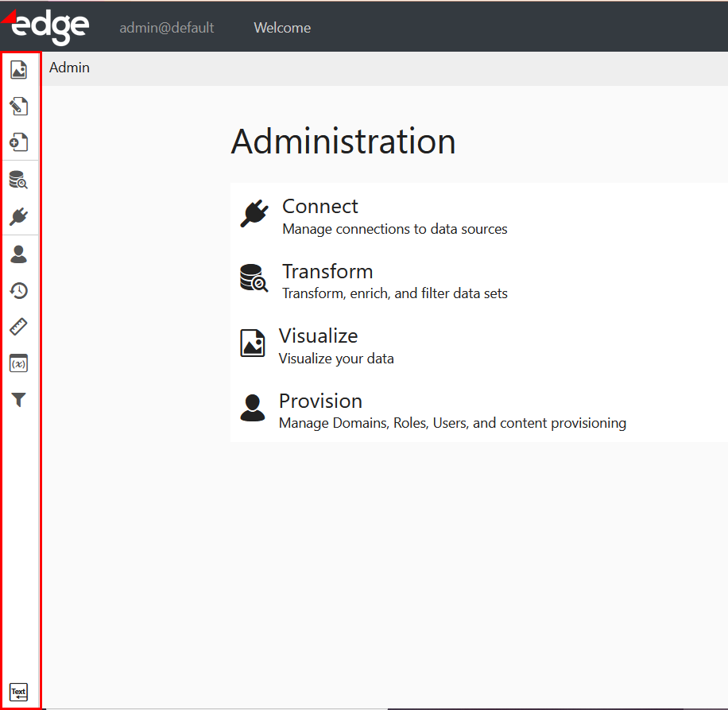The height and width of the screenshot is (710, 728).
Task: Open the Visualize section heading
Action: [x=318, y=336]
